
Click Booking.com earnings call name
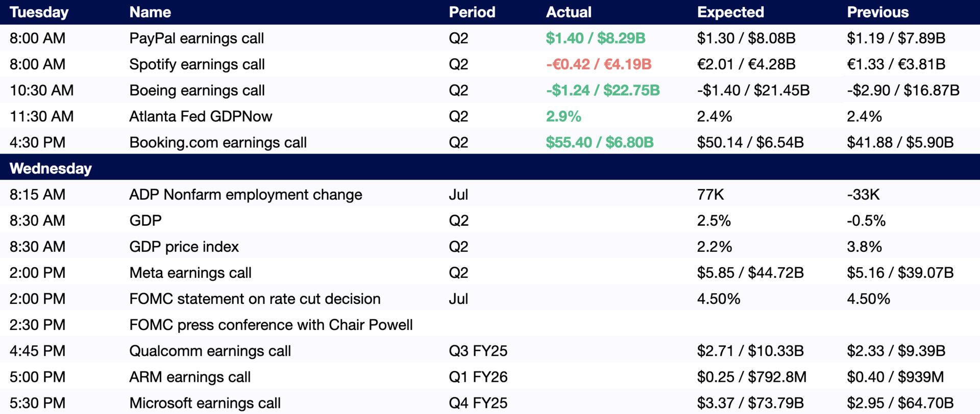pos(217,142)
